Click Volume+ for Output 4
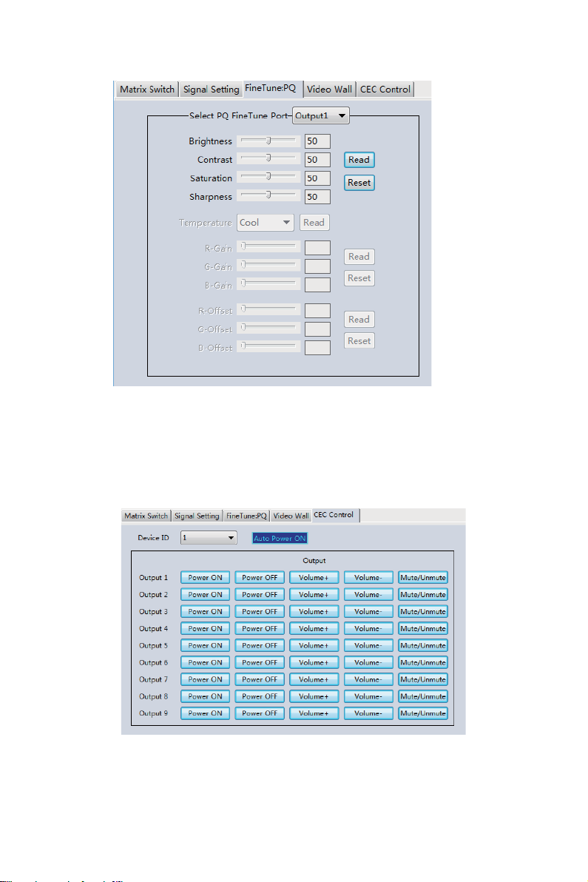This screenshot has height=882, width=588. point(314,628)
